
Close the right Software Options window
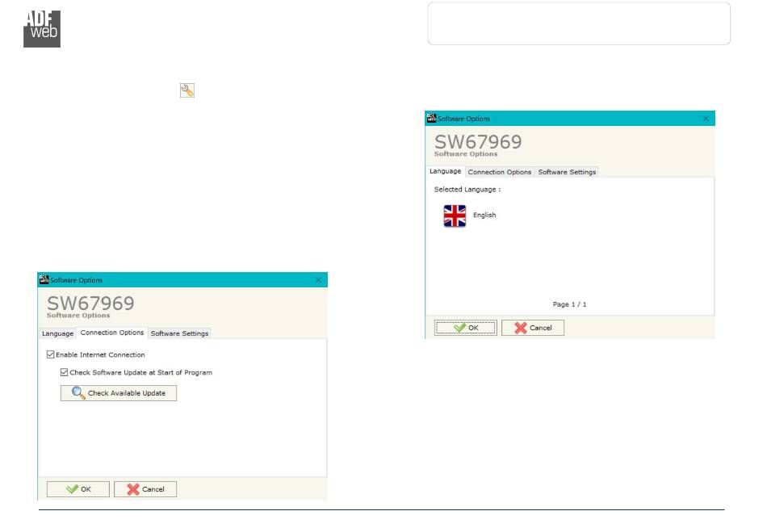706,119
